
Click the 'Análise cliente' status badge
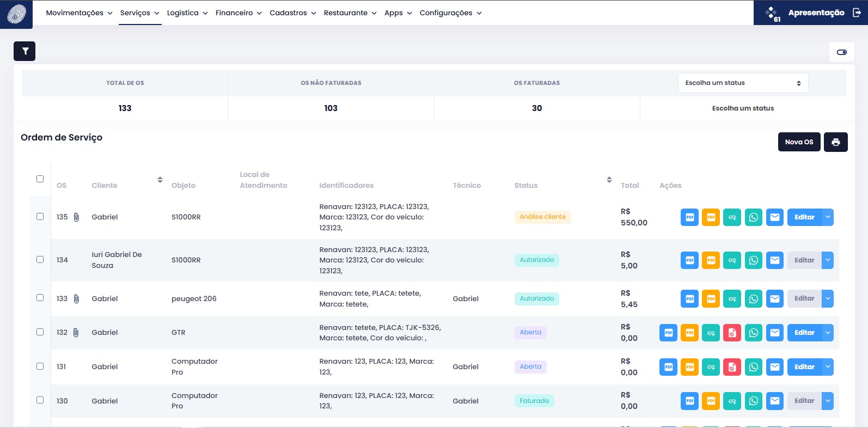[542, 217]
